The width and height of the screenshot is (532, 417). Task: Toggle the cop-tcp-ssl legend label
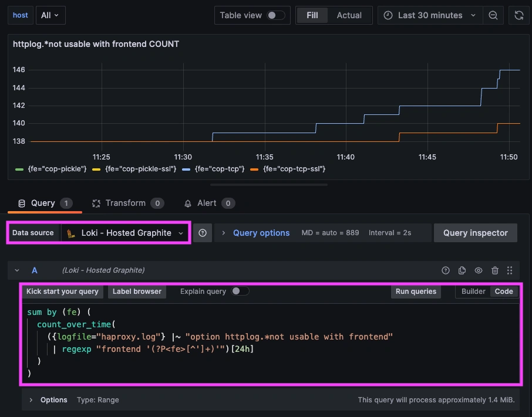point(294,169)
